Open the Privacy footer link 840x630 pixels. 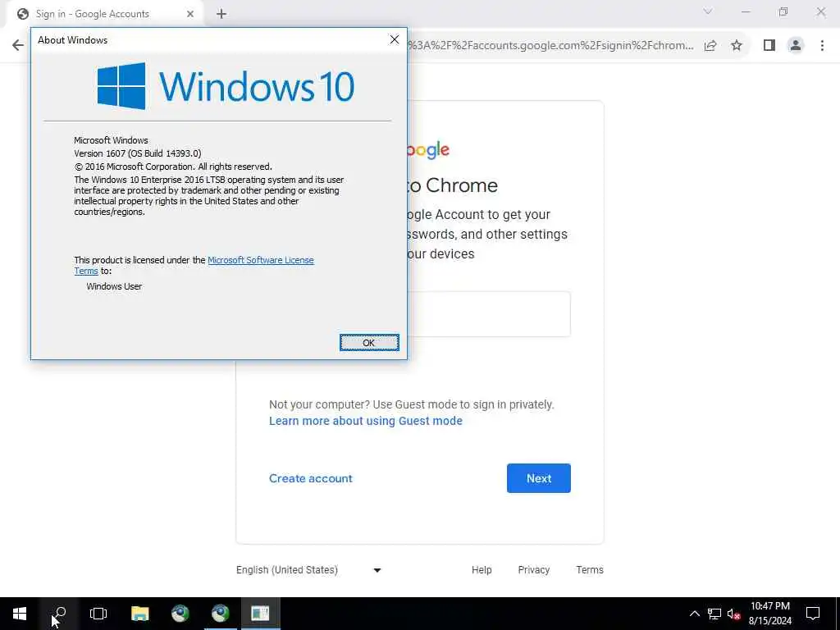click(x=533, y=570)
